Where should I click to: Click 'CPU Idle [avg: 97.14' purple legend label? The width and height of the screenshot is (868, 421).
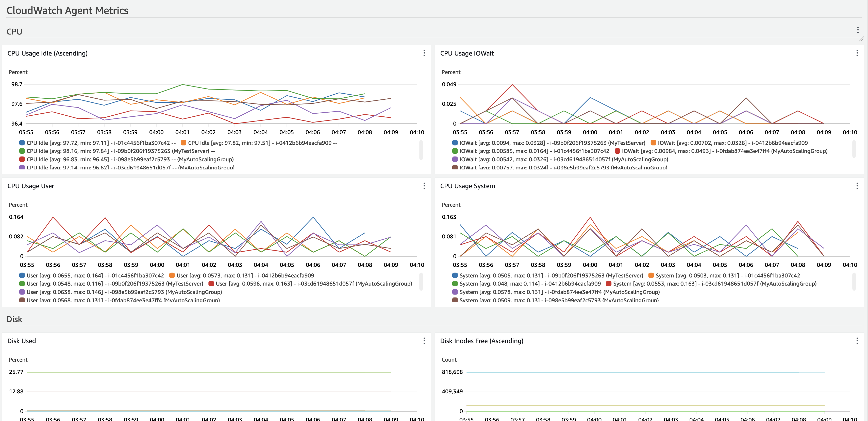coord(130,167)
